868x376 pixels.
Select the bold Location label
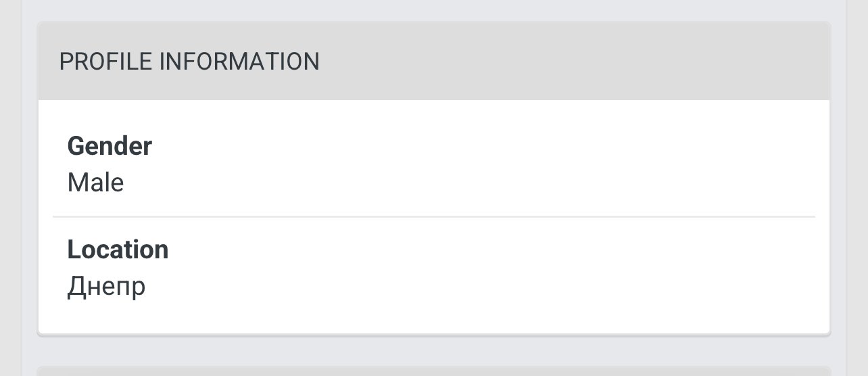coord(118,250)
